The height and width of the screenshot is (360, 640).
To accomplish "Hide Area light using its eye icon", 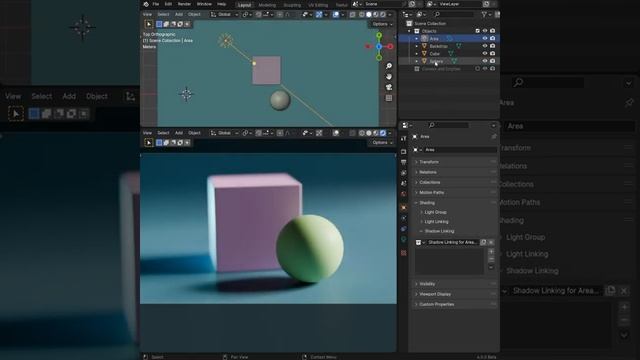I will tap(485, 38).
